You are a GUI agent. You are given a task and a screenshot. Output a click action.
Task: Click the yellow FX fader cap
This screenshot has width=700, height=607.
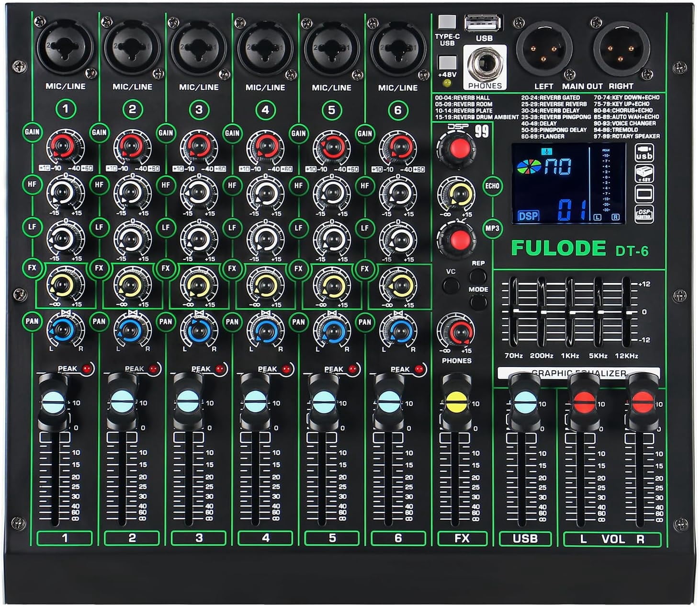click(456, 402)
